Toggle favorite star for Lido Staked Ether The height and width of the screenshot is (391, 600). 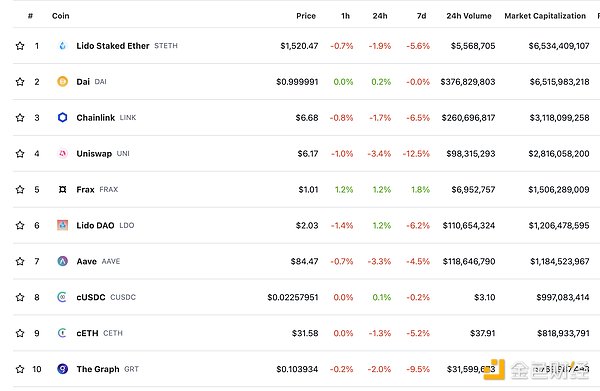(x=20, y=46)
